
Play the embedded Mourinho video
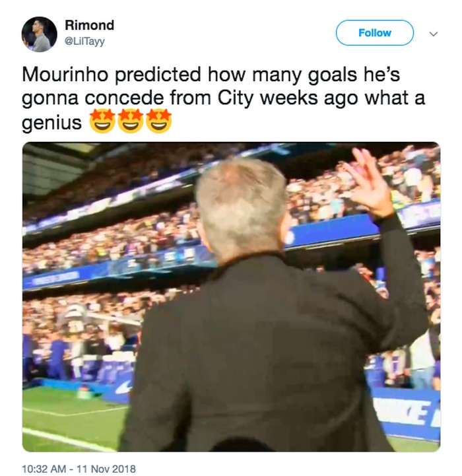pyautogui.click(x=231, y=297)
